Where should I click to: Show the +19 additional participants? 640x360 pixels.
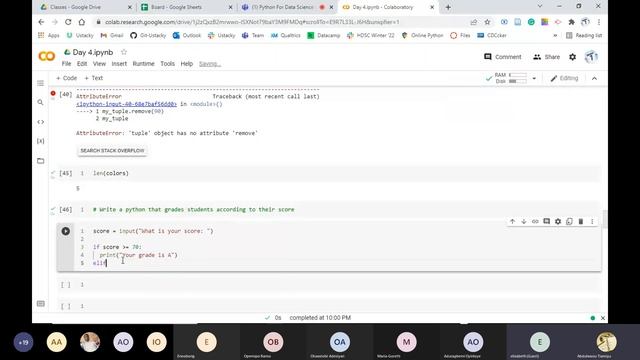tap(23, 342)
